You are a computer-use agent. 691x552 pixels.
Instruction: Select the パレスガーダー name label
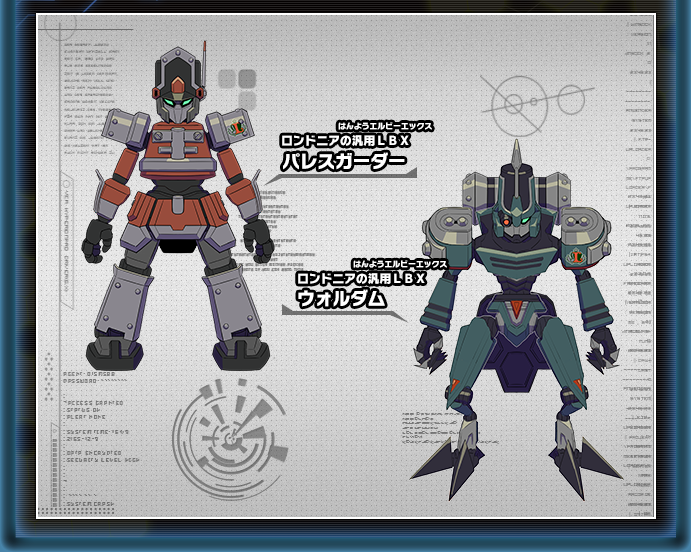point(344,162)
